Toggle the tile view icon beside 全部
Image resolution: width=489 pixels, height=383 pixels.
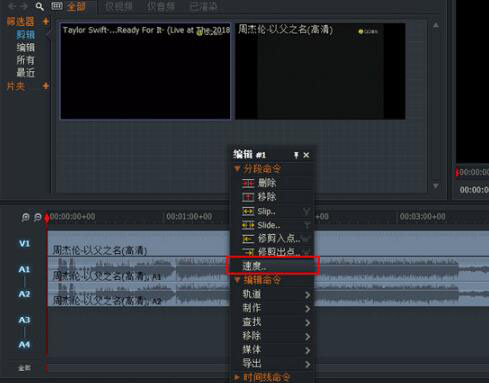click(x=57, y=6)
